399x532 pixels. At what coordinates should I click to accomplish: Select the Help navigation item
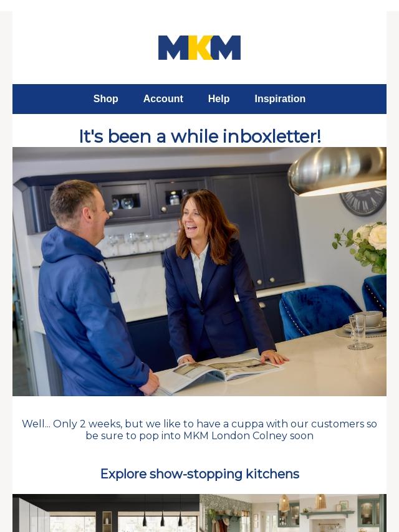(x=219, y=98)
